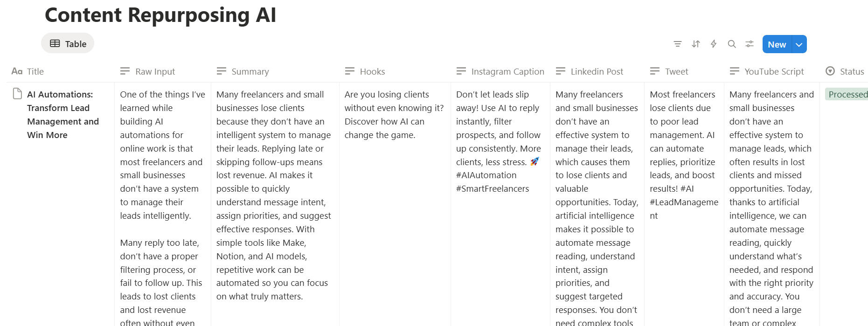Click the Tweet cell text
Viewport: 868px width, 326px height.
[x=683, y=155]
